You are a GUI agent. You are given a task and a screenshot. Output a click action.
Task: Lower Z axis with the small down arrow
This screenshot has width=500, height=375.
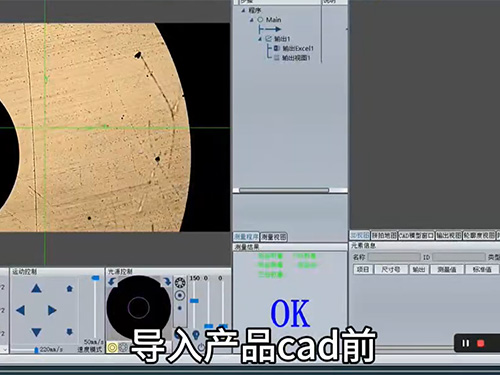[x=69, y=332]
